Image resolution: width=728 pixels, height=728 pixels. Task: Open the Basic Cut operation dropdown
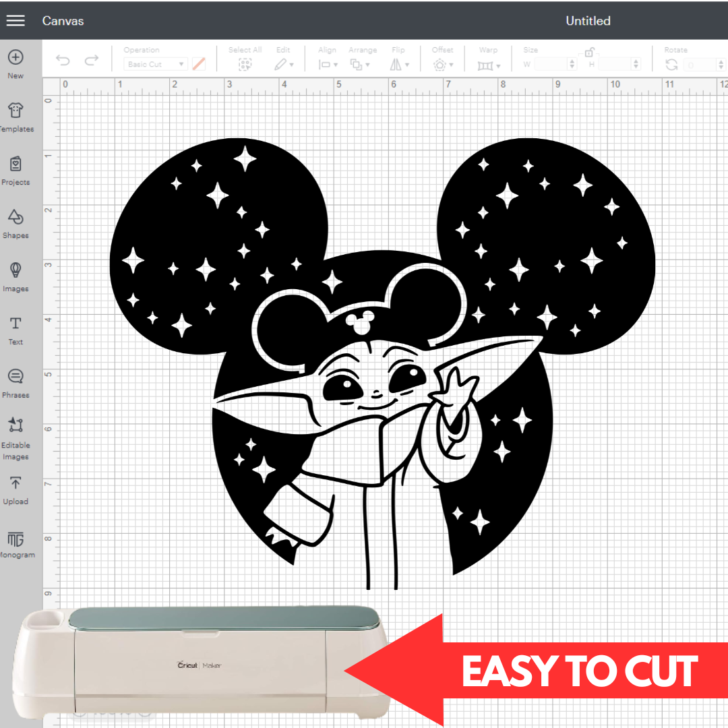click(156, 64)
